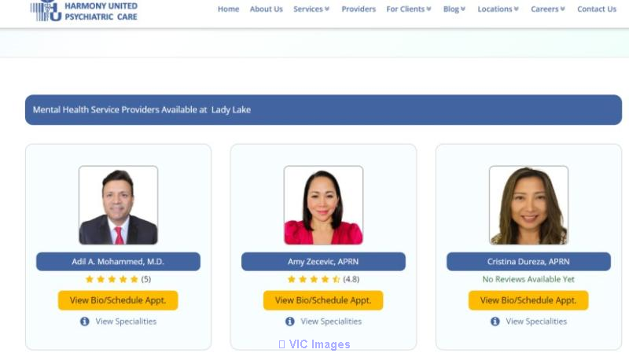Click info icon under Cristina Dureza
The height and width of the screenshot is (364, 629).
[x=495, y=322]
